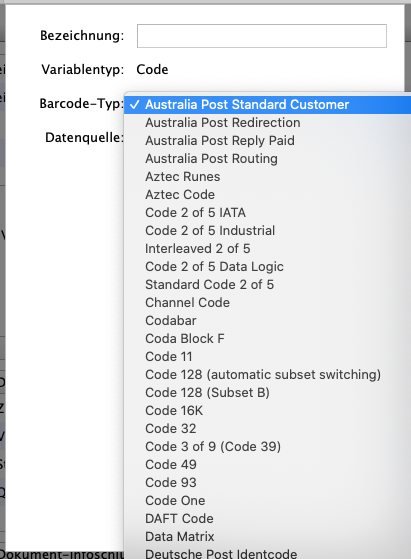Click the Bezeichnung text input field
Screen dimensions: 411x559
pyautogui.click(x=262, y=36)
